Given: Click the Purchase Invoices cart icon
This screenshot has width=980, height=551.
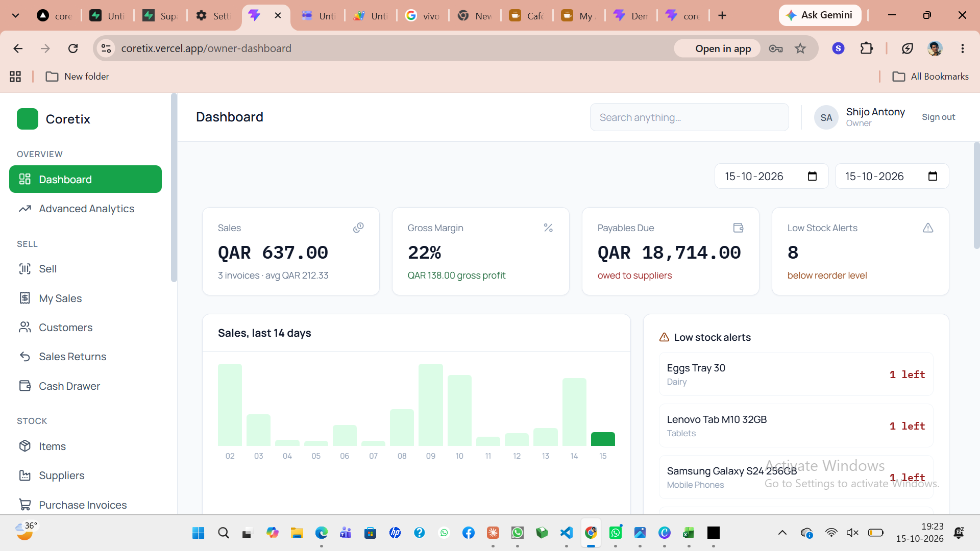Looking at the screenshot, I should click(x=24, y=505).
